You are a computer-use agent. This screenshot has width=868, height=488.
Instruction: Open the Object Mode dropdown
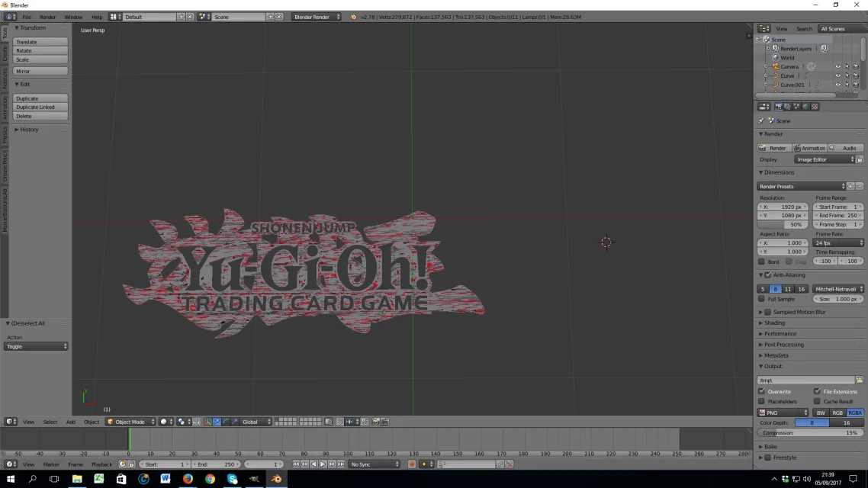tap(130, 422)
